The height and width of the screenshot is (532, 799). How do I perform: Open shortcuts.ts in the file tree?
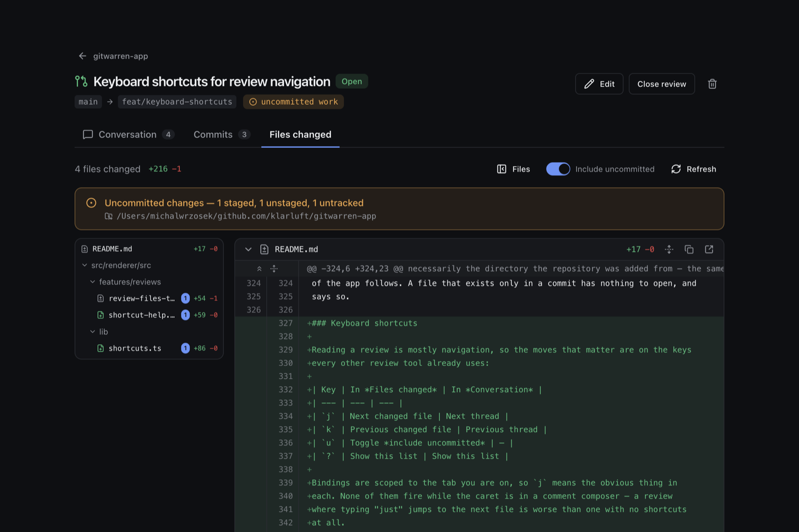pyautogui.click(x=149, y=348)
